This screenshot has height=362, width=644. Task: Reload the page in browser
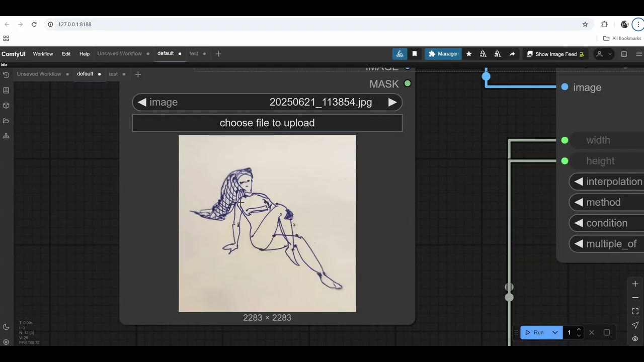[x=34, y=24]
